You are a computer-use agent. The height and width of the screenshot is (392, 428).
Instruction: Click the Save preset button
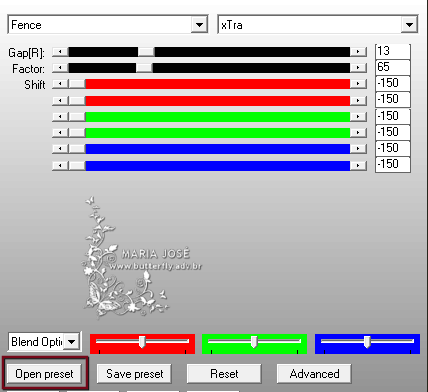tap(134, 374)
